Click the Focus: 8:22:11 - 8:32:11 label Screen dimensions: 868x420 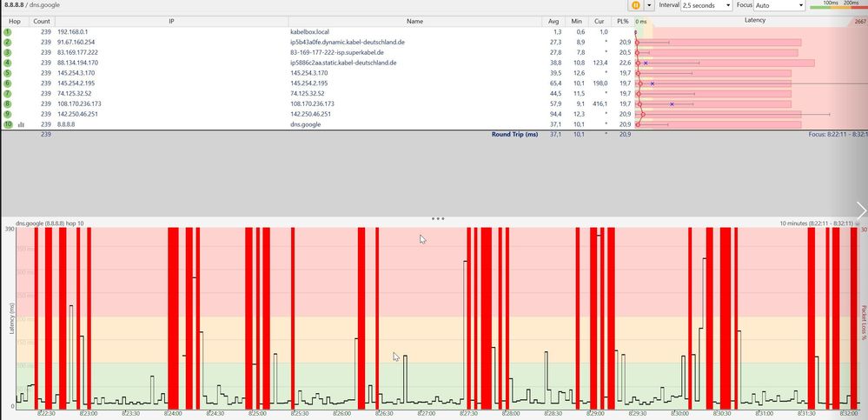click(838, 134)
